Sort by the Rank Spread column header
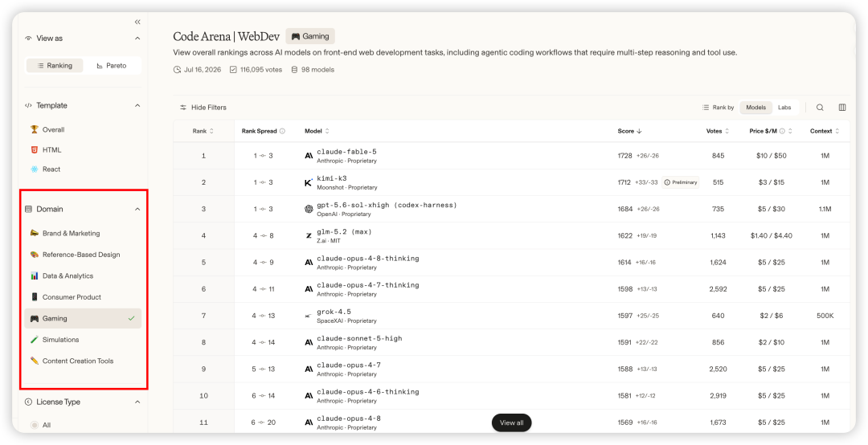This screenshot has width=868, height=445. 264,131
